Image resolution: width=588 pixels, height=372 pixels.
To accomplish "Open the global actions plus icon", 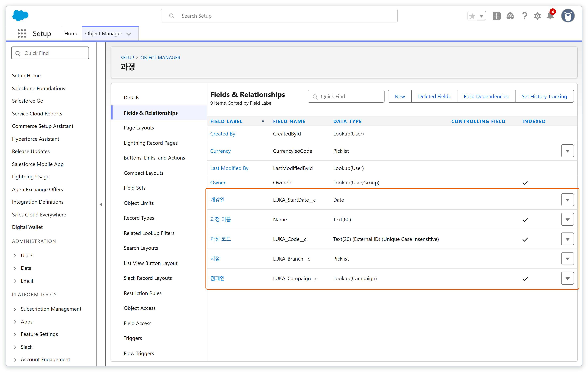I will (496, 16).
